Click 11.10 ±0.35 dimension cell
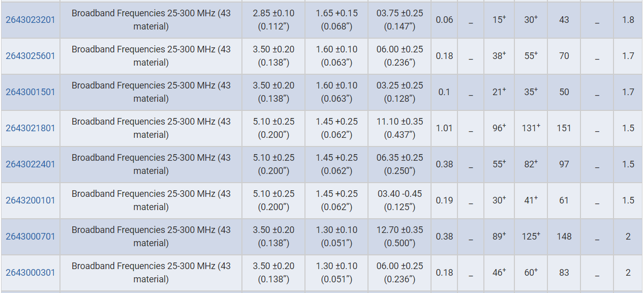The height and width of the screenshot is (293, 644). [400, 128]
